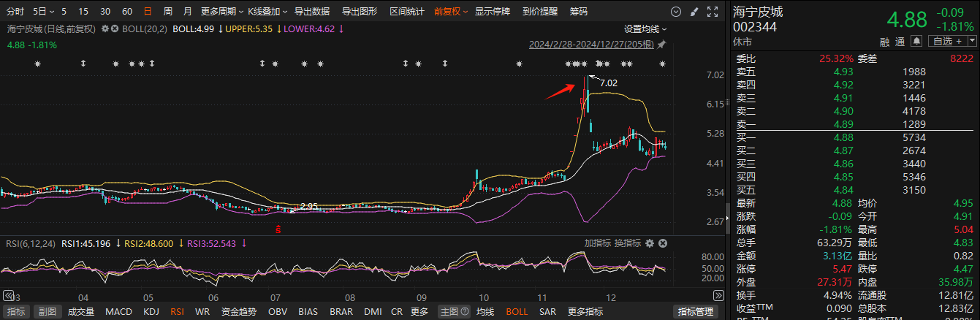Toggle the 副图 sub-chart indicator mode
The image size is (980, 320).
point(47,311)
